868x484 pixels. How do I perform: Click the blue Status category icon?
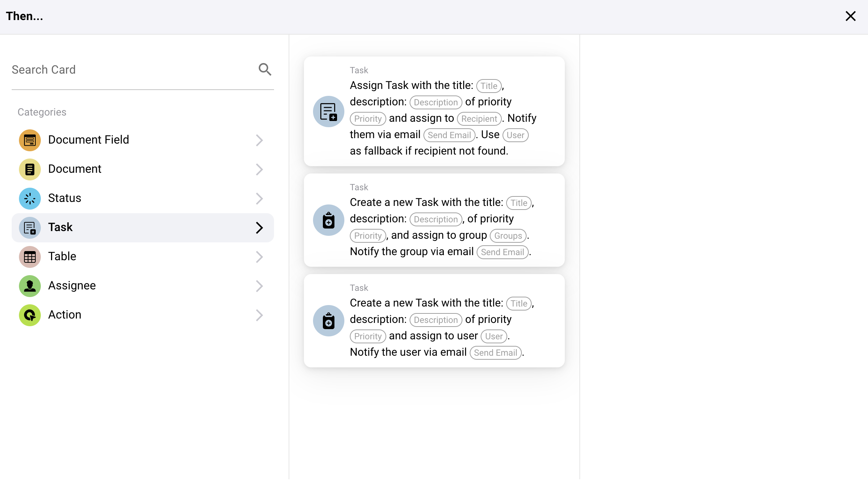coord(30,199)
